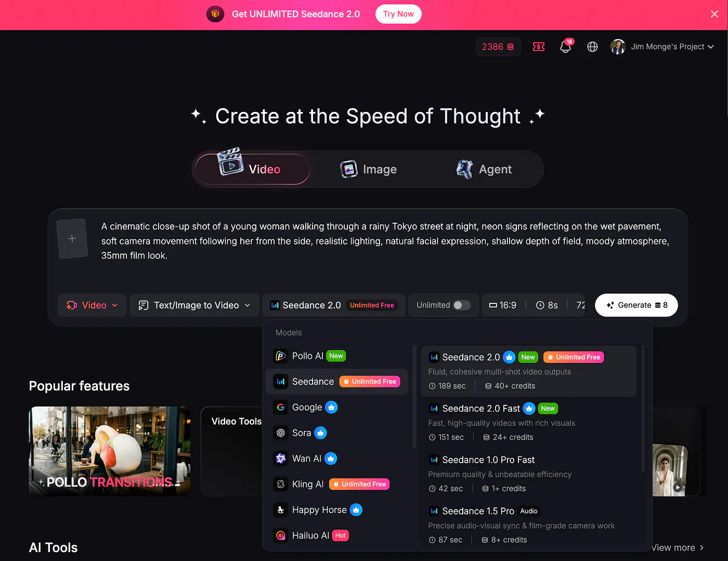This screenshot has height=561, width=728.
Task: Expand Jim Monge's Project menu
Action: (x=672, y=47)
